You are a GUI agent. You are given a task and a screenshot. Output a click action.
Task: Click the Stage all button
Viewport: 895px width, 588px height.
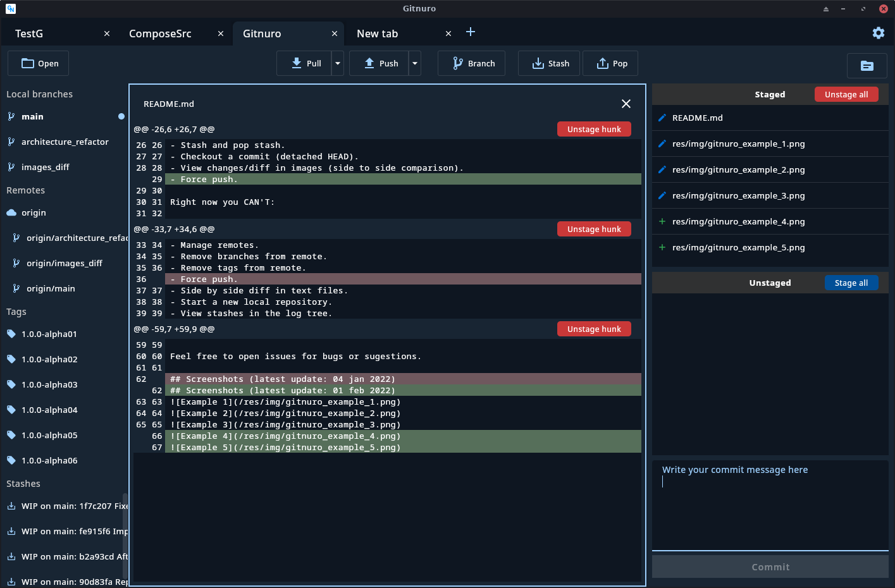(851, 283)
